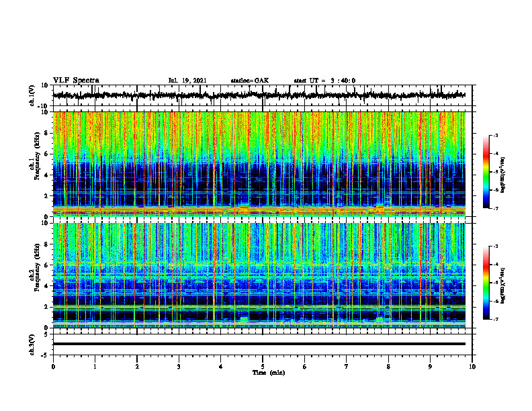Click time axis tick label "8"
Screen dimensions: 532x411
[x=388, y=367]
